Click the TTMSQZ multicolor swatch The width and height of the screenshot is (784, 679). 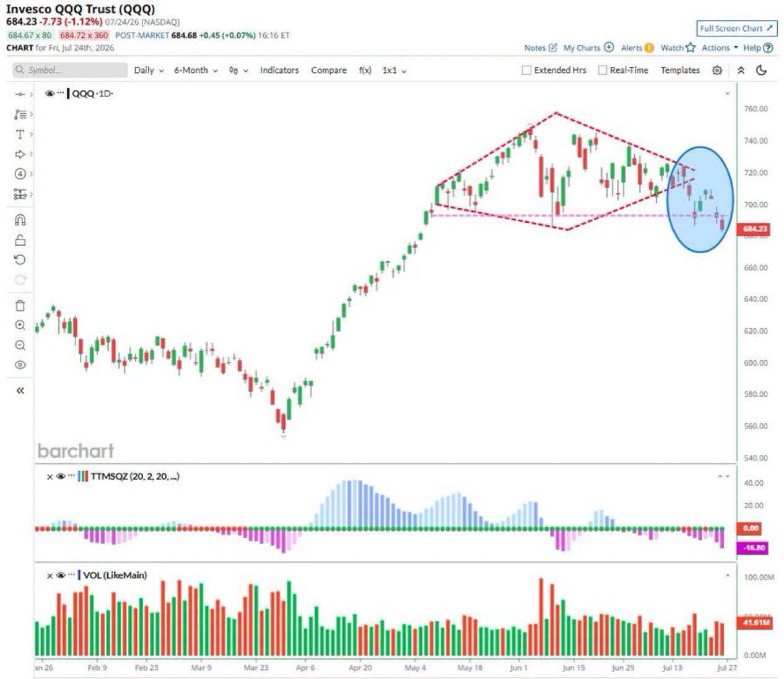point(83,477)
